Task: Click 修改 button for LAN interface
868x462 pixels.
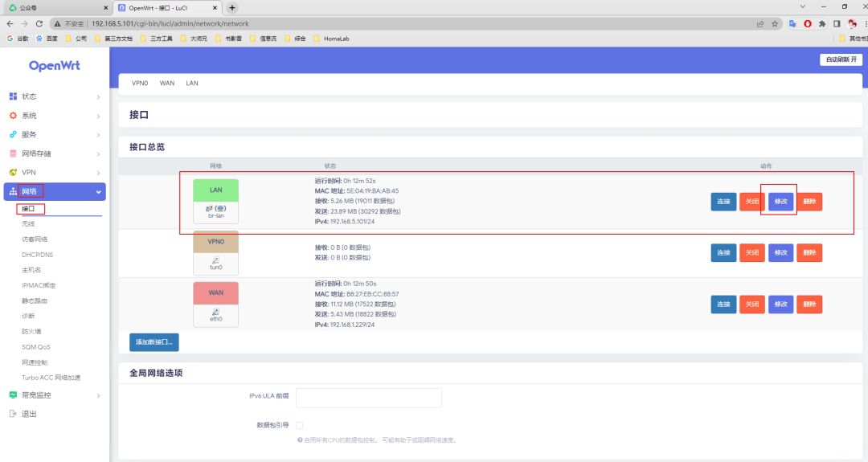Action: coord(780,202)
